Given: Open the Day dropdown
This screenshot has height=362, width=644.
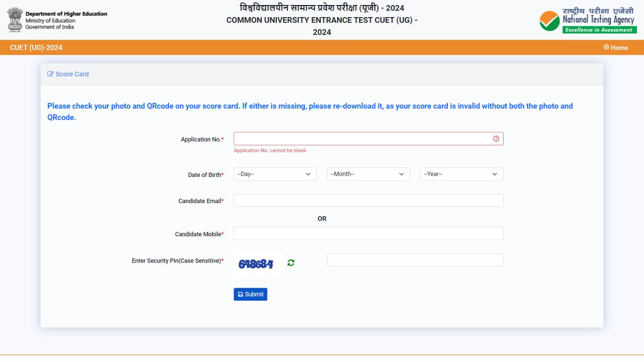Looking at the screenshot, I should (275, 174).
